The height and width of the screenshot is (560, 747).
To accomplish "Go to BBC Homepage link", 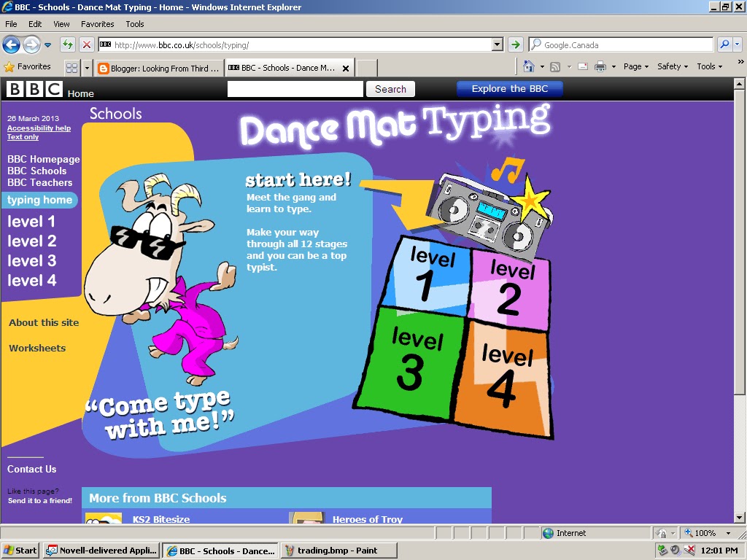I will coord(43,159).
